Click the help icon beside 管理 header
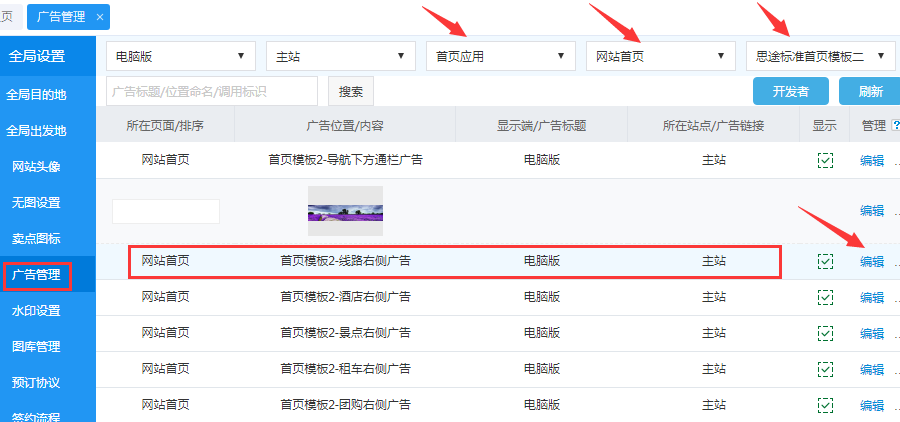Image resolution: width=900 pixels, height=422 pixels. pyautogui.click(x=895, y=125)
